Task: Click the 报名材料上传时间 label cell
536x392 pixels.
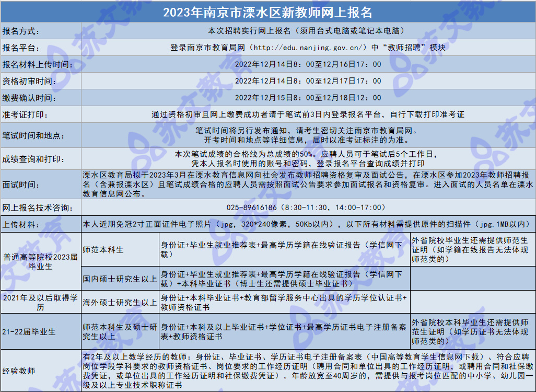Action: (41, 64)
